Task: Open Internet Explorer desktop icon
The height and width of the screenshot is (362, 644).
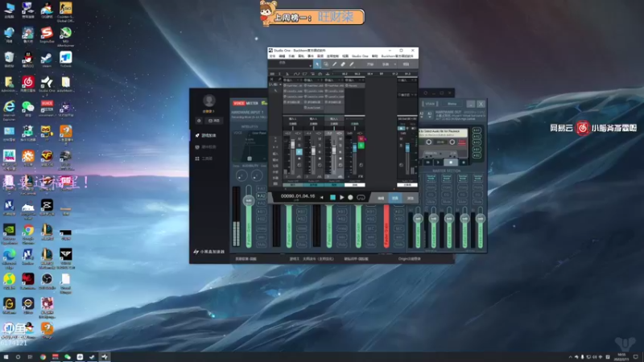Action: 9,110
